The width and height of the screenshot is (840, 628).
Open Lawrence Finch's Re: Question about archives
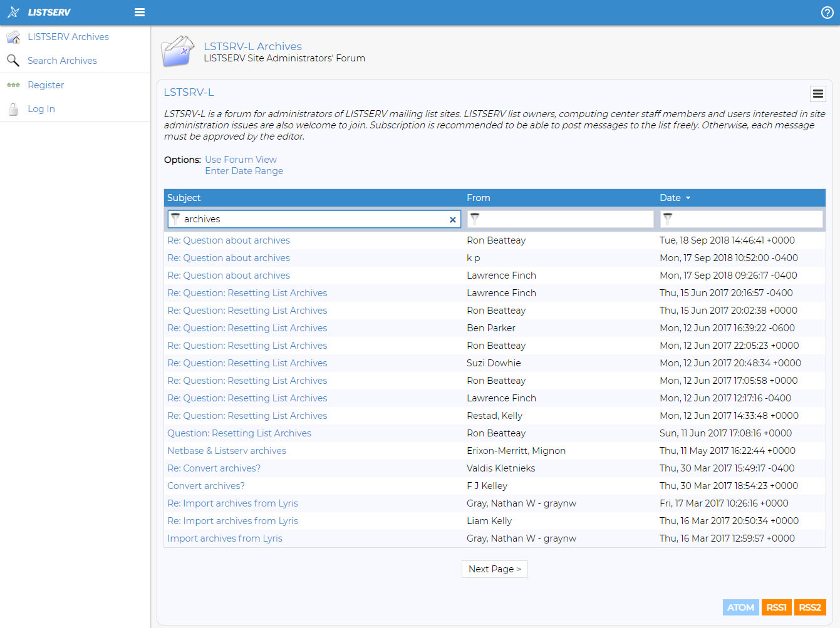tap(229, 275)
